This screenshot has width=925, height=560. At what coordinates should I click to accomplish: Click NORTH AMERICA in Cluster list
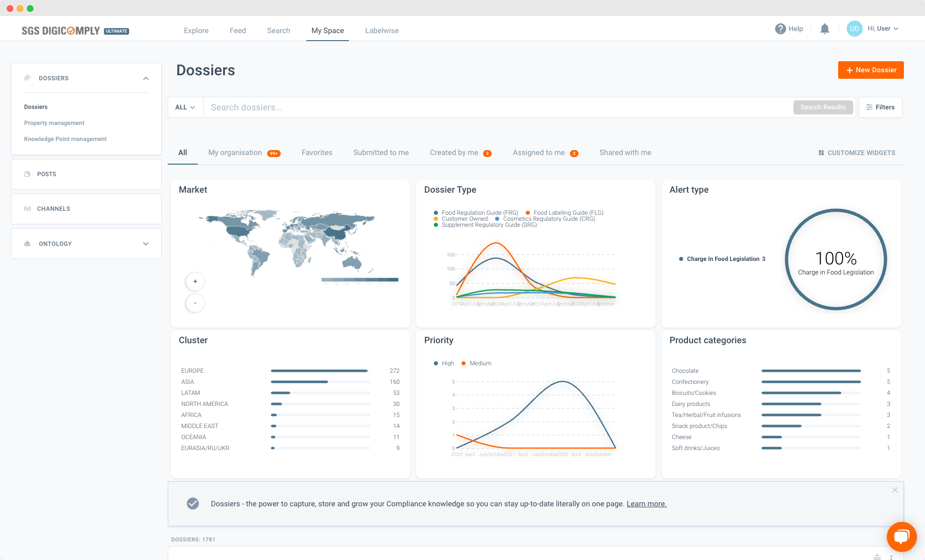point(205,404)
